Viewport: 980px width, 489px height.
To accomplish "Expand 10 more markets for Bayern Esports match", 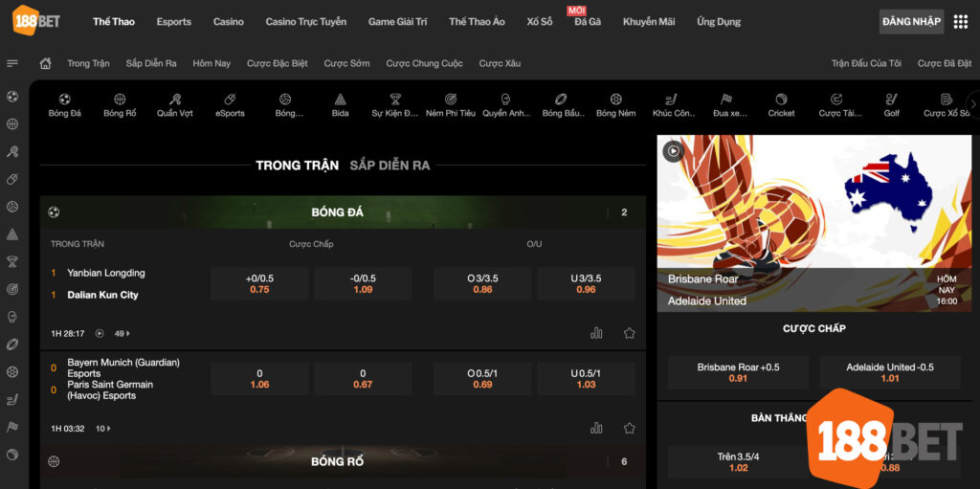I will point(103,429).
